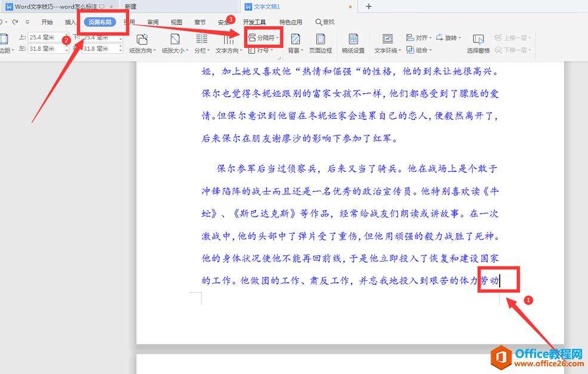Open the 插入 ribbon tab

click(x=70, y=21)
